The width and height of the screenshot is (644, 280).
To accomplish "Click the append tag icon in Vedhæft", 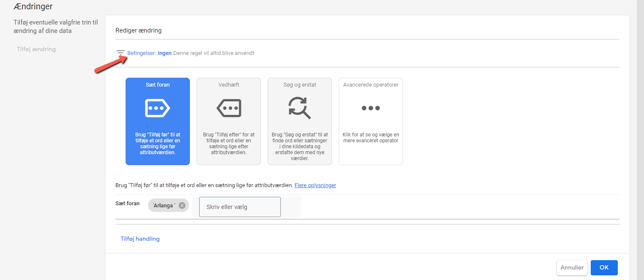I will (229, 108).
